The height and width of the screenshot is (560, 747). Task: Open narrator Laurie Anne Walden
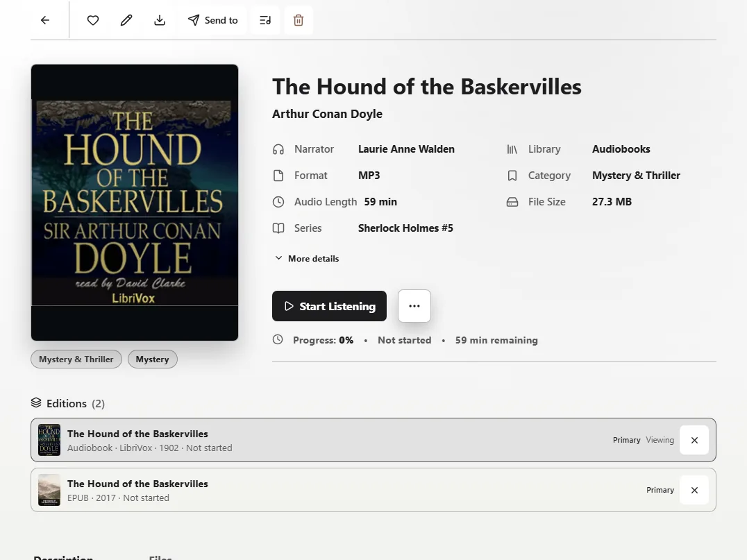click(x=406, y=149)
